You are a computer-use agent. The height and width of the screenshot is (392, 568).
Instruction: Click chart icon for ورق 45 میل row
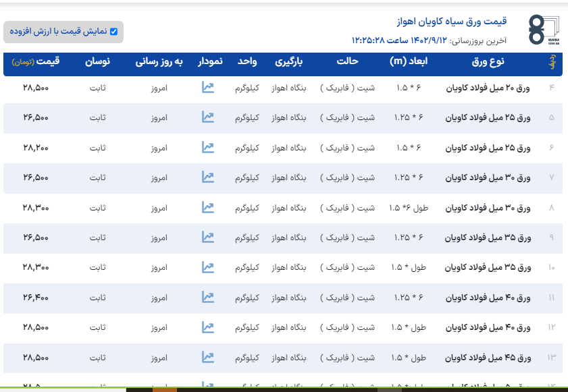pos(208,357)
